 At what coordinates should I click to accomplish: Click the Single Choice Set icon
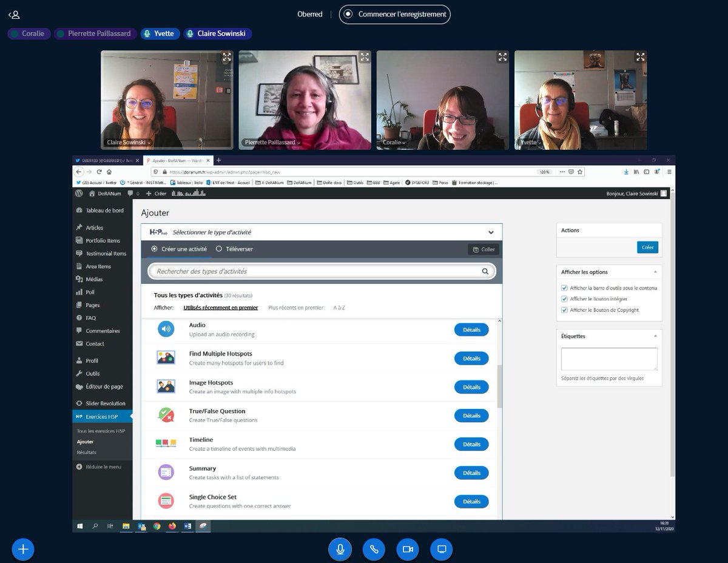[x=166, y=501]
